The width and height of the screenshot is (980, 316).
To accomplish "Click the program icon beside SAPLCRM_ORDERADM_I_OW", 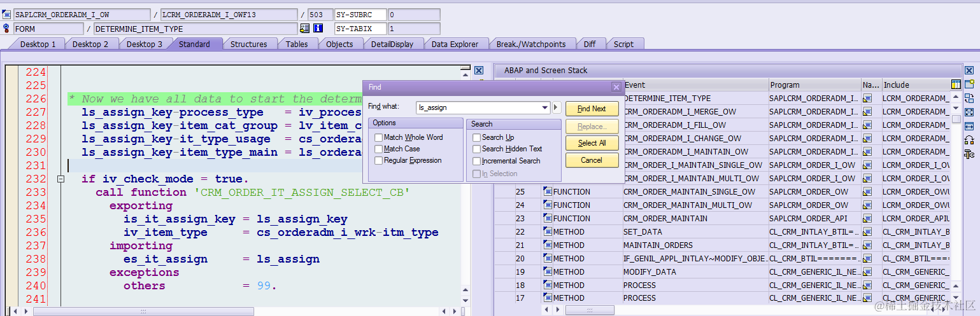I will (7, 15).
